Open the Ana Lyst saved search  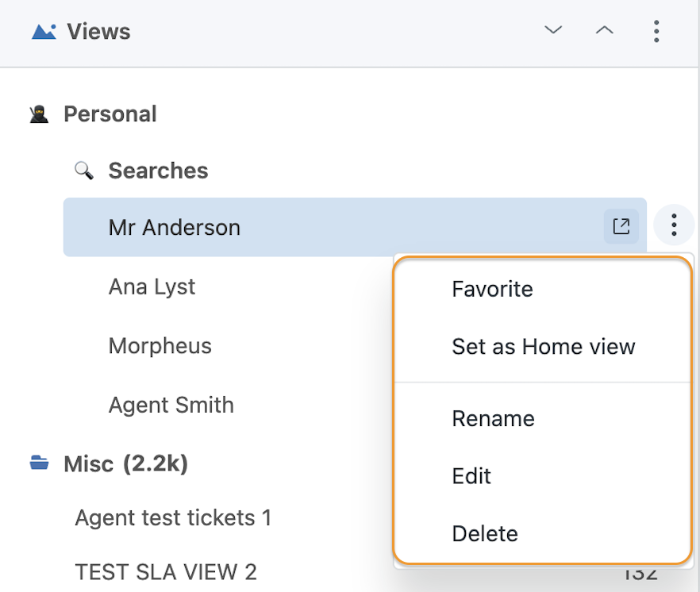click(x=152, y=286)
